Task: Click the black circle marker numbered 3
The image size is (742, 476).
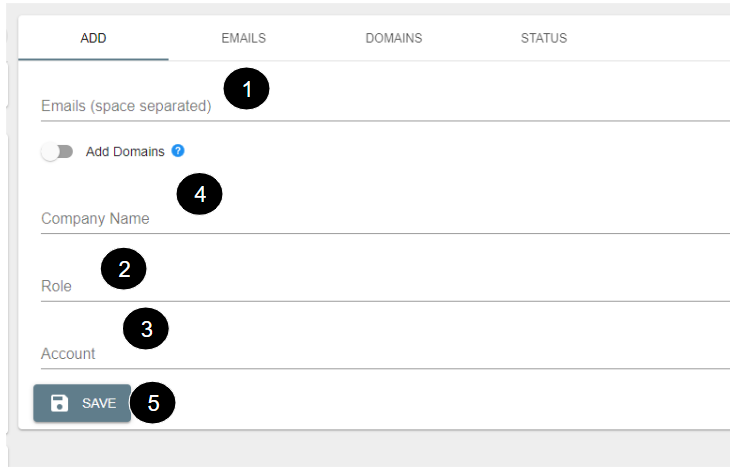Action: [146, 329]
